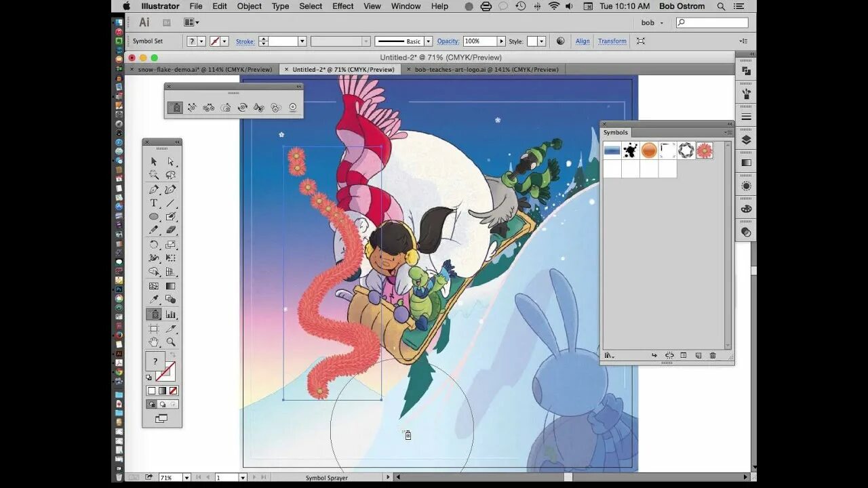
Task: Open the zoom level 71% dropdown
Action: tap(185, 478)
